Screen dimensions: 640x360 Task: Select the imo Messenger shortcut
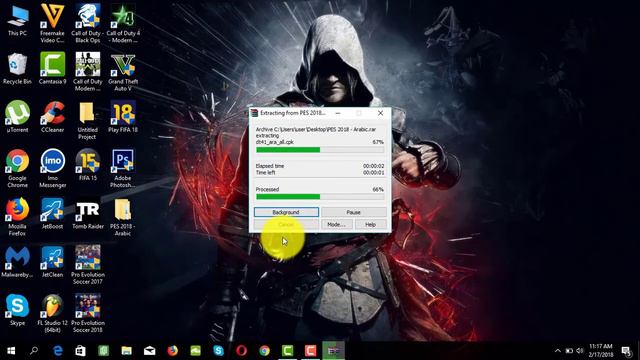[x=52, y=168]
